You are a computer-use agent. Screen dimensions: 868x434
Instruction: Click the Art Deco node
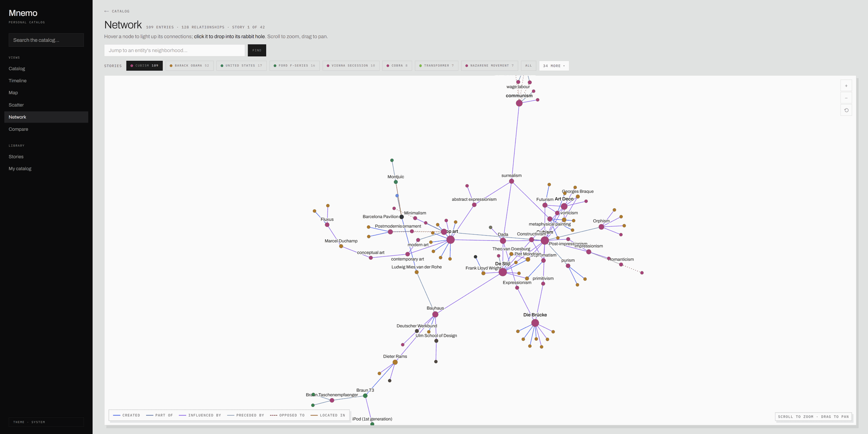564,207
